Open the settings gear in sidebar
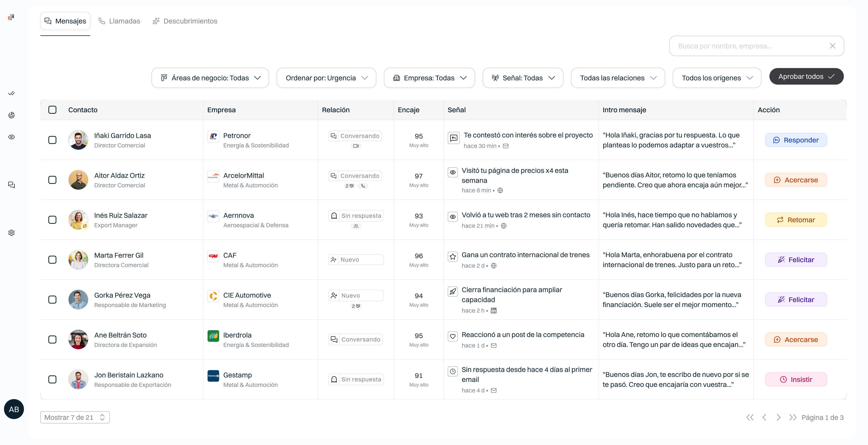The height and width of the screenshot is (445, 868). click(x=11, y=233)
